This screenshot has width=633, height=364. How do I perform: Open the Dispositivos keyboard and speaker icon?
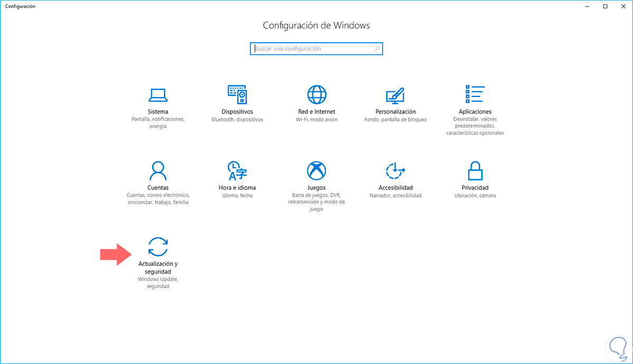(237, 94)
